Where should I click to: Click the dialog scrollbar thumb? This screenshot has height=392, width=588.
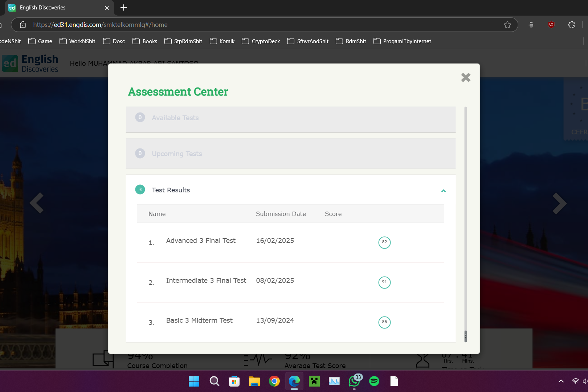(466, 336)
